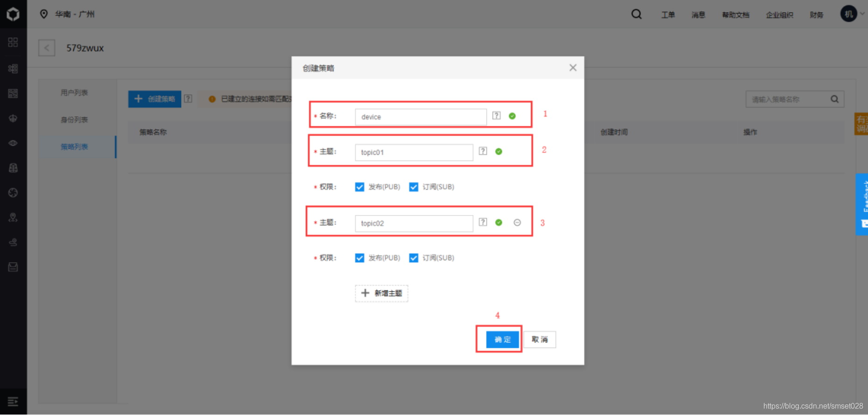Remove the topic02 entry with minus icon
This screenshot has height=415, width=868.
(x=517, y=222)
